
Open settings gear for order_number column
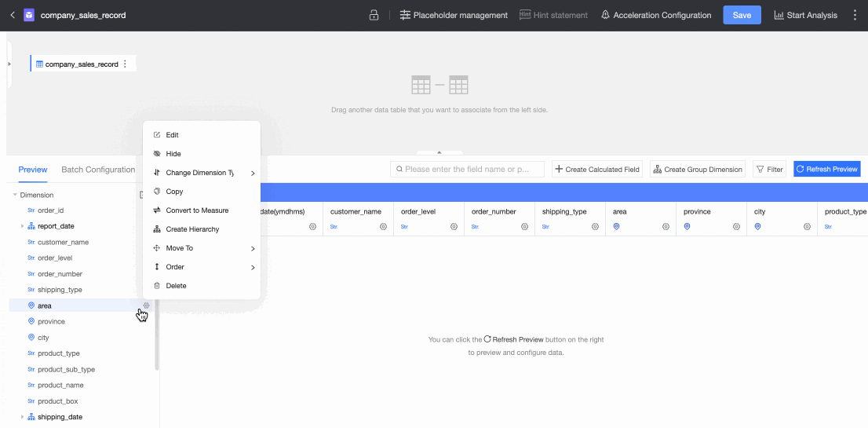click(524, 226)
